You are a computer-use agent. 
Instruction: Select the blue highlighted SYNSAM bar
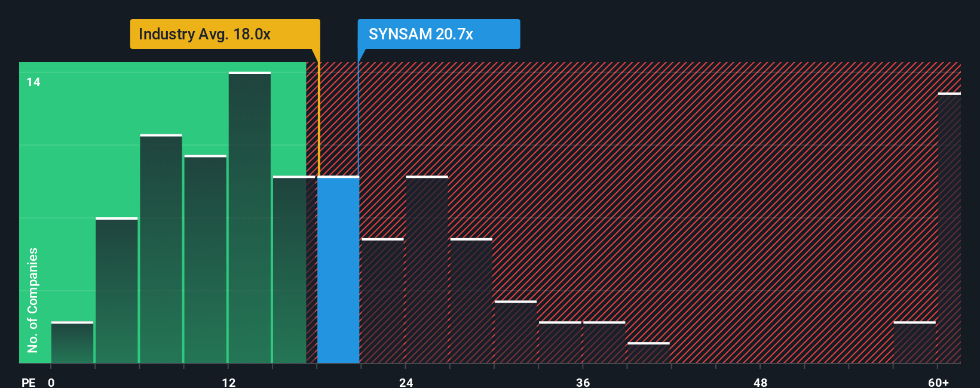pyautogui.click(x=338, y=270)
